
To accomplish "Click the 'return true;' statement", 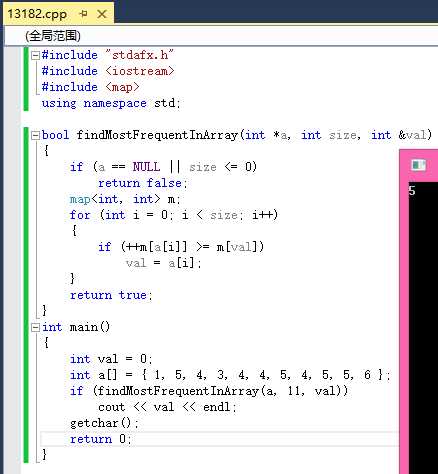I will click(111, 295).
